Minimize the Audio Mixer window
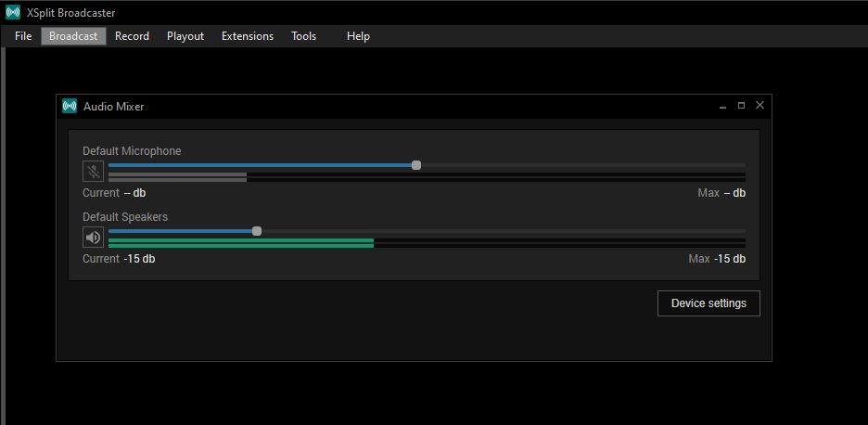868x425 pixels. click(x=722, y=106)
